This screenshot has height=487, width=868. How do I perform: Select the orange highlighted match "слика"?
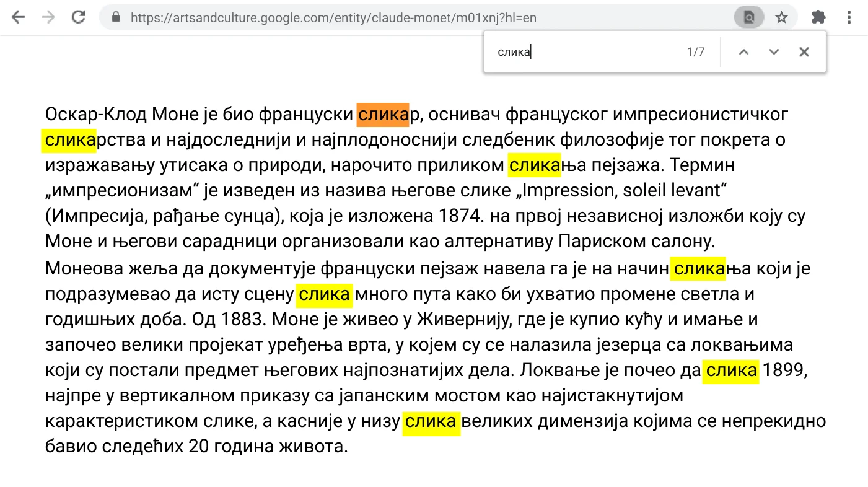tap(383, 114)
